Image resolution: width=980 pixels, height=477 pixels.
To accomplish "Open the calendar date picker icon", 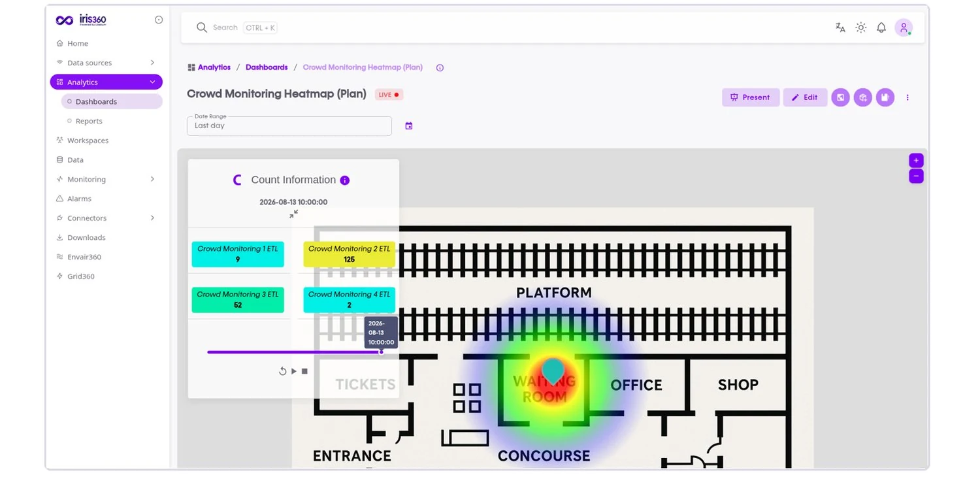I will click(409, 125).
